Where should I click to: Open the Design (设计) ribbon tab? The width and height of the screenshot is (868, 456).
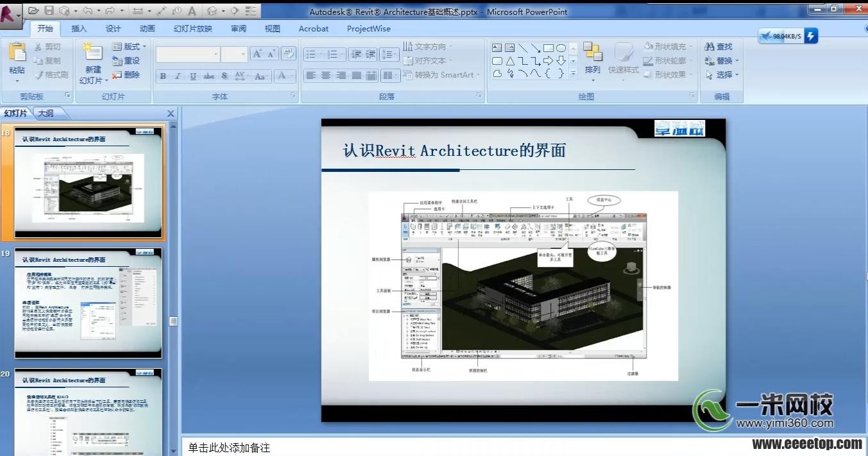pyautogui.click(x=113, y=28)
